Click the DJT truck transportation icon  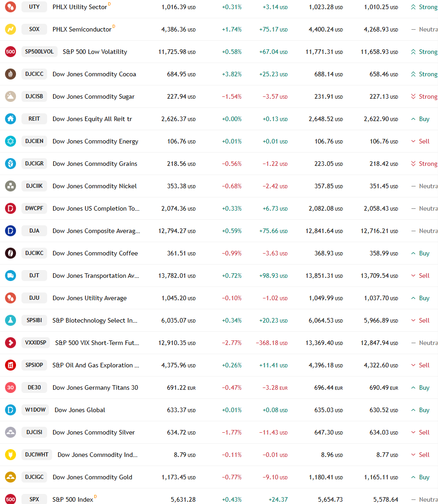click(11, 276)
